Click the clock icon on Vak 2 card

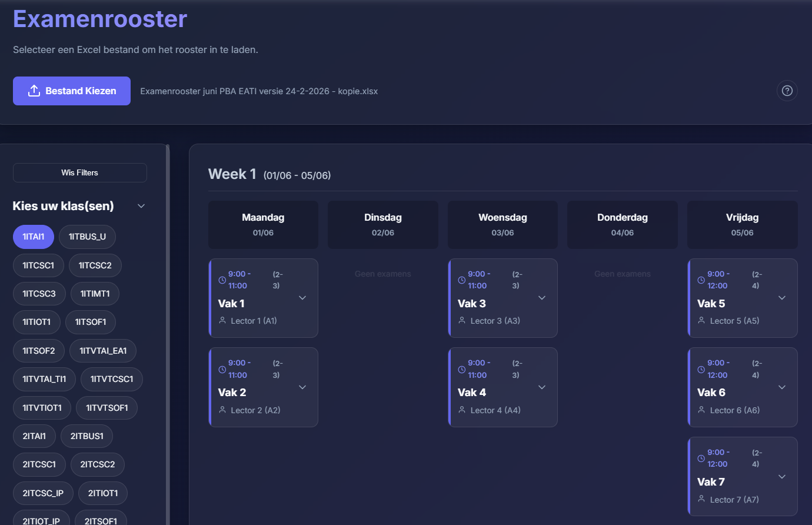[222, 370]
